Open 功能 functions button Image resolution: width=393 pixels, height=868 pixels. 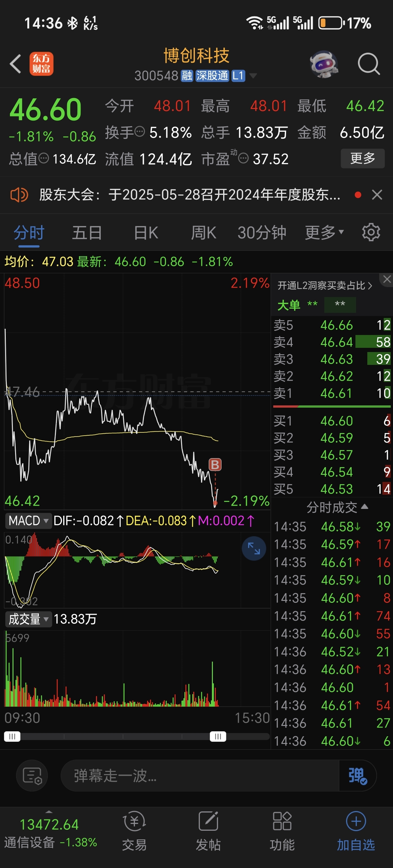click(x=282, y=831)
